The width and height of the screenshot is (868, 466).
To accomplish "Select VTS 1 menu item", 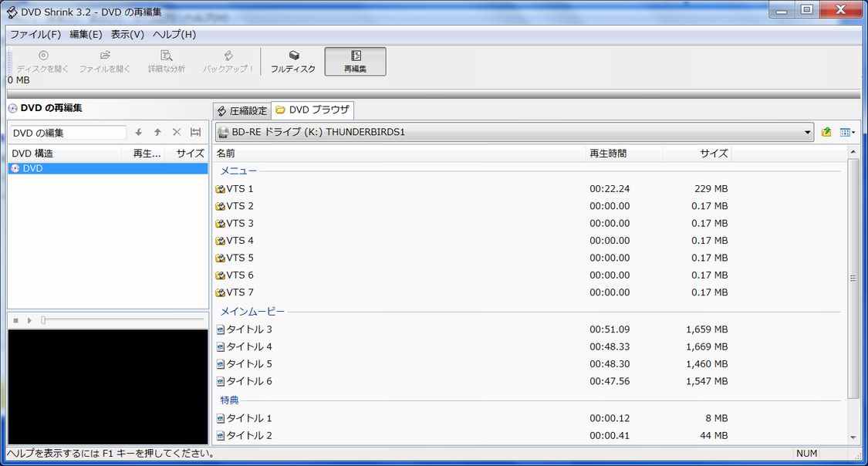I will [234, 189].
